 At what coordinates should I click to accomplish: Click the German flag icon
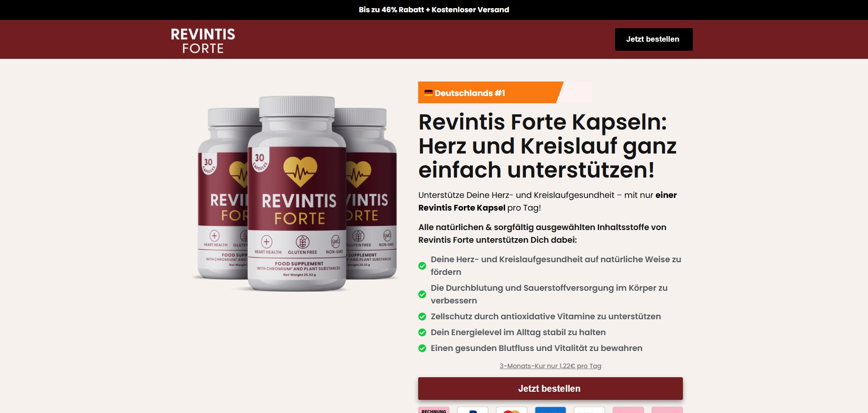pyautogui.click(x=428, y=93)
